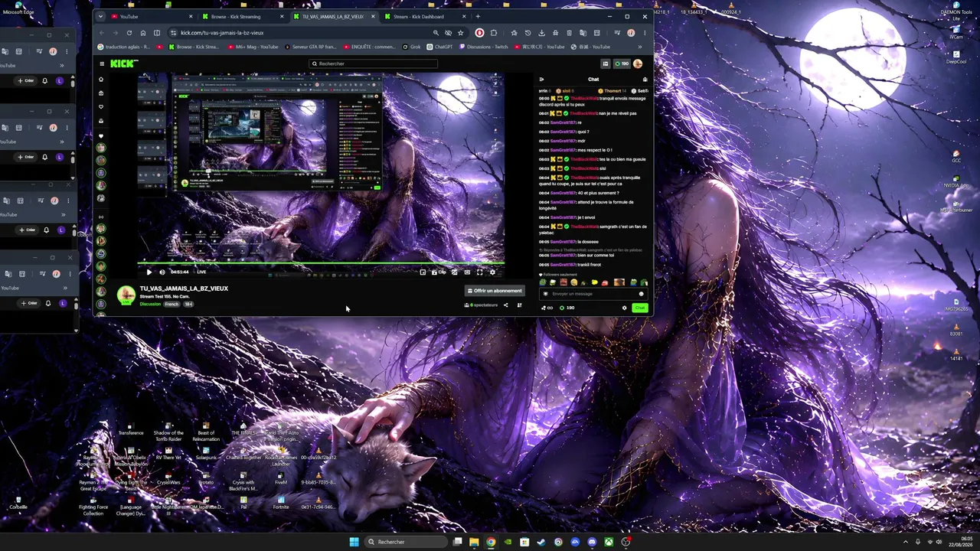Open browser downloads icon
This screenshot has width=980, height=551.
click(x=541, y=33)
